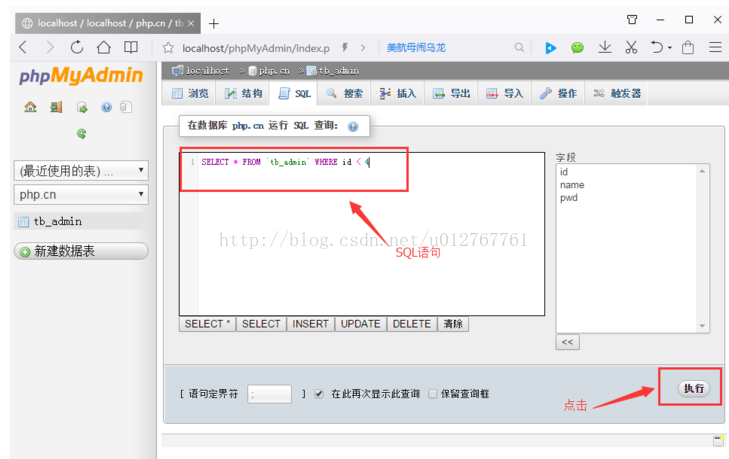Click browser forward arrow
Image resolution: width=729 pixels, height=459 pixels.
tap(50, 47)
